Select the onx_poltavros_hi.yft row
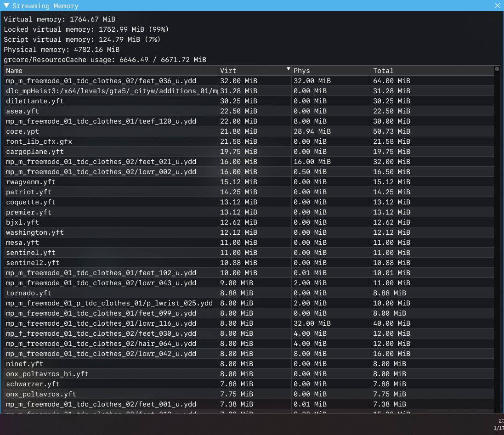The height and width of the screenshot is (435, 504). [249, 374]
